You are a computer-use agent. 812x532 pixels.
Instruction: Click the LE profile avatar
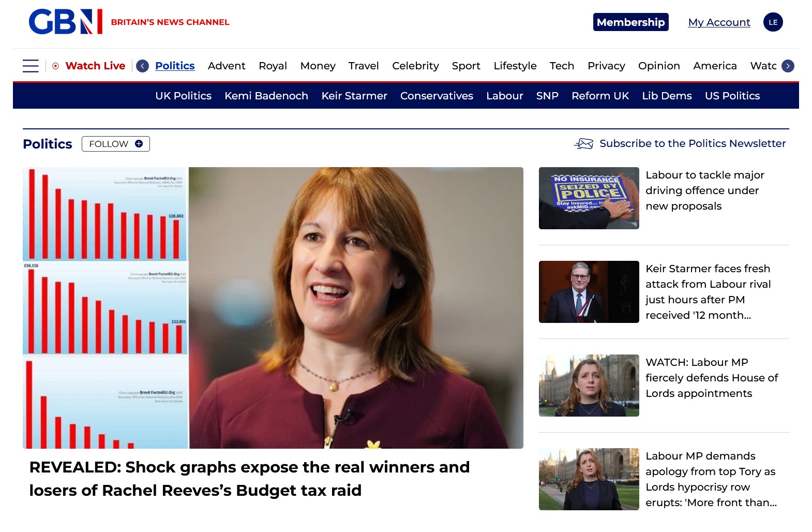[x=773, y=22]
